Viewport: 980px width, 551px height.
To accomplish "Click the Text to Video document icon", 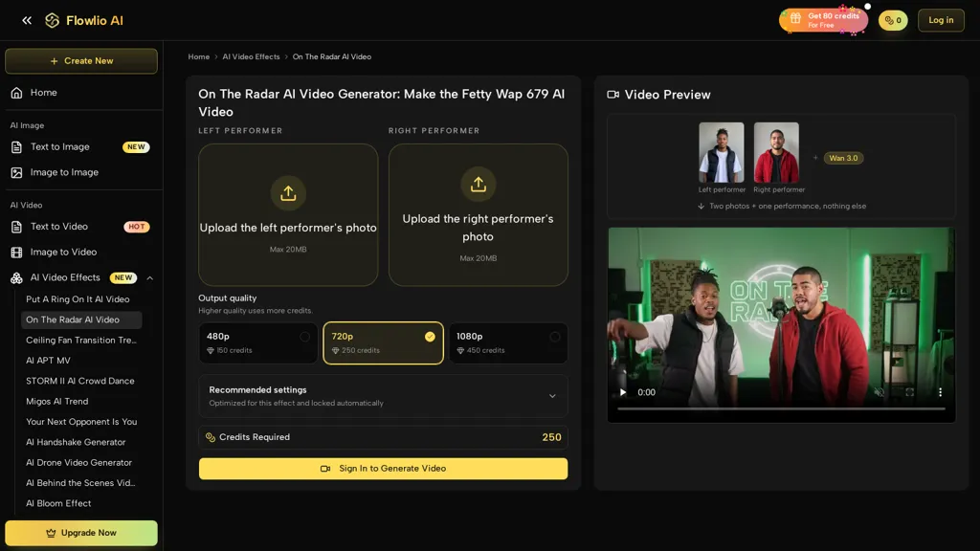I will pos(17,227).
